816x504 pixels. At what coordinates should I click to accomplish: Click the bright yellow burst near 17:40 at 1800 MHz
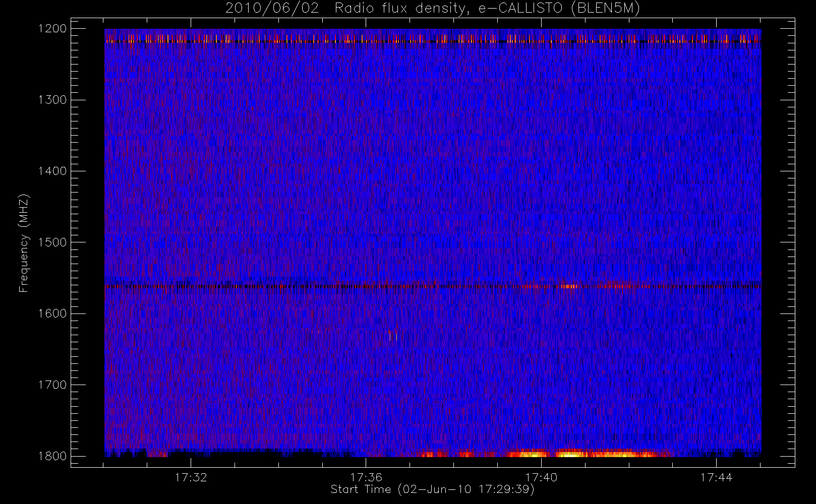click(570, 454)
